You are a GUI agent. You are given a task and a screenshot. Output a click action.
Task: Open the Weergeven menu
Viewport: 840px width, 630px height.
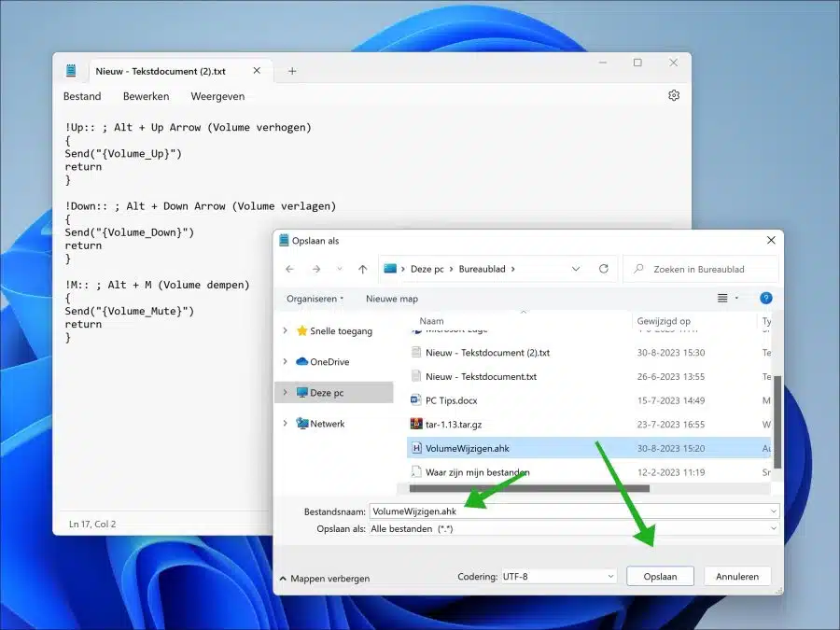click(217, 96)
